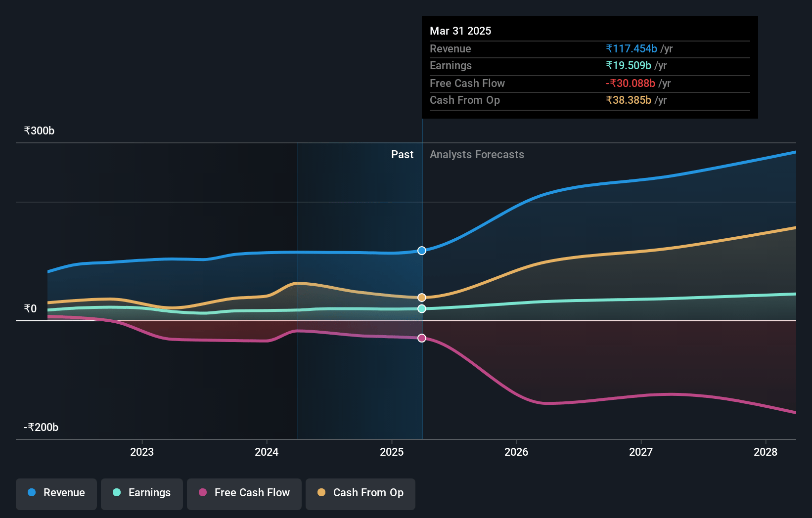Click the 2028 x-axis label
This screenshot has width=812, height=518.
[x=766, y=452]
